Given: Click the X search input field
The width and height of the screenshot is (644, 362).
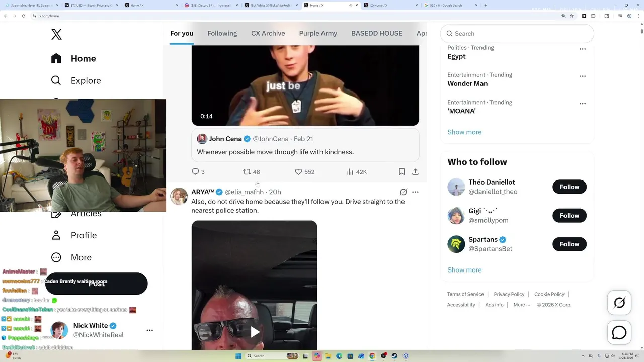Looking at the screenshot, I should [517, 34].
